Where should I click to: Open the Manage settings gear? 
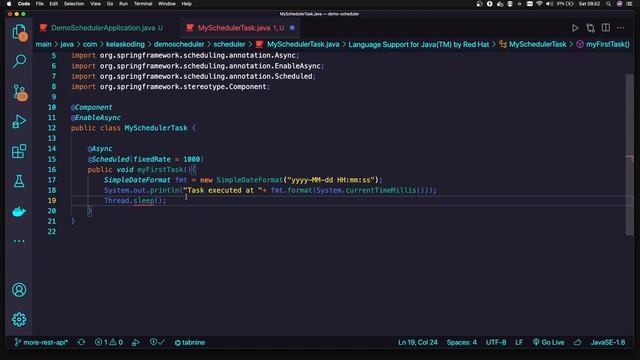(x=19, y=319)
